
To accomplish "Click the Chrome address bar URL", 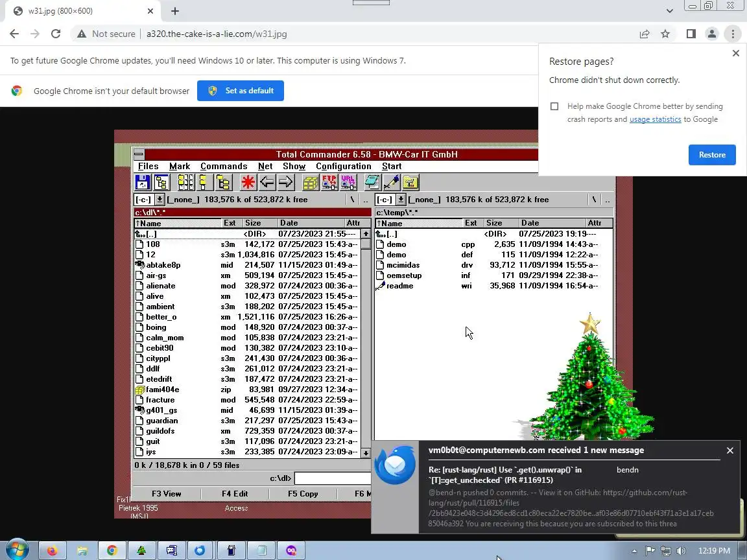I will (x=217, y=34).
